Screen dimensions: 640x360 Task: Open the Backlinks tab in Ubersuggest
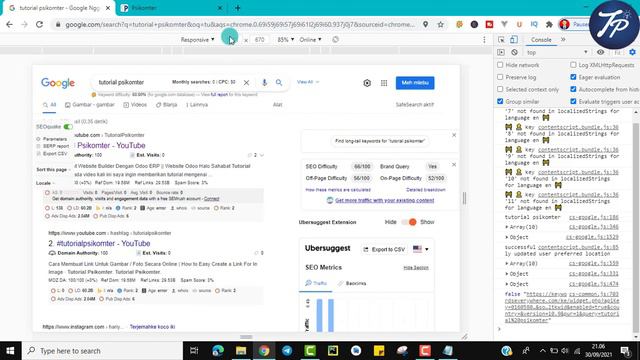(x=352, y=283)
